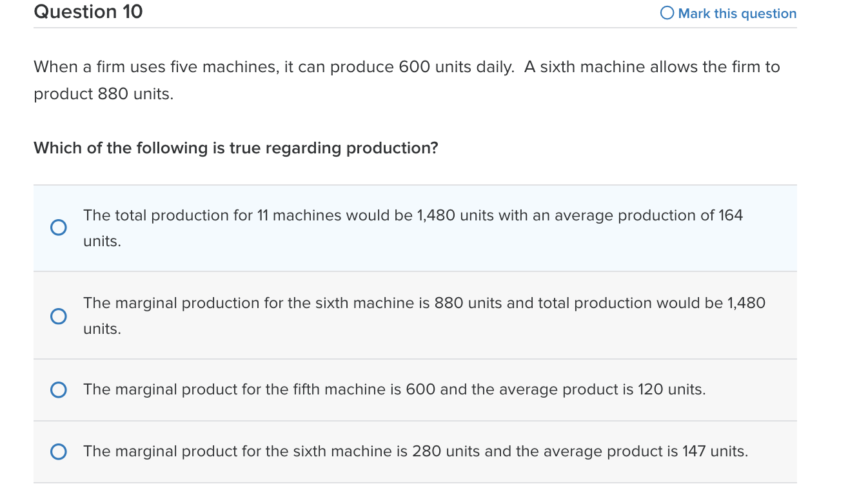Screen dimensions: 868x495
Task: Select the radio button for the 1,480 units answer
Action: click(59, 228)
